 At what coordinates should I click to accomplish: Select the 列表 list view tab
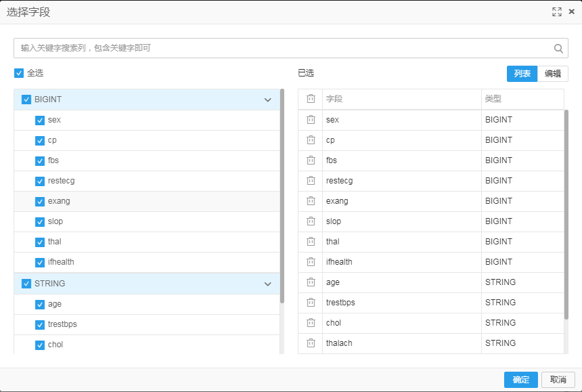click(x=522, y=74)
